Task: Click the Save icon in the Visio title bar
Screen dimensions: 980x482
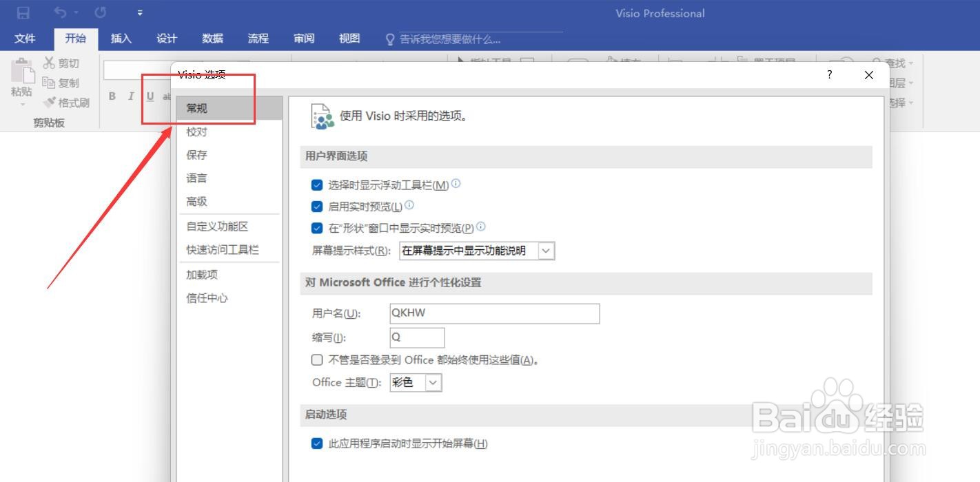Action: (x=23, y=12)
